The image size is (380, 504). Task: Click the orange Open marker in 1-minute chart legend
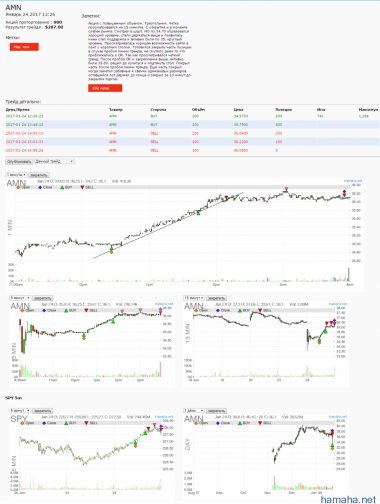[18, 187]
